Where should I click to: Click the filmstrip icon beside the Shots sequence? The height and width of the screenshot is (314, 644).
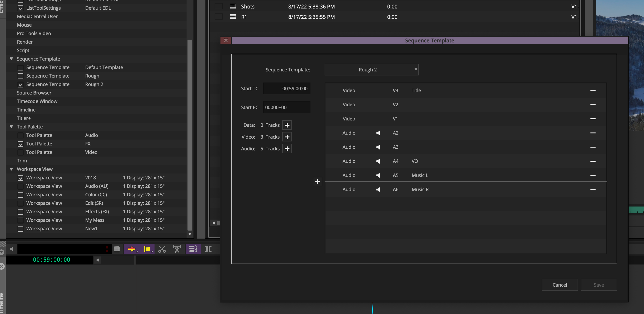point(233,6)
